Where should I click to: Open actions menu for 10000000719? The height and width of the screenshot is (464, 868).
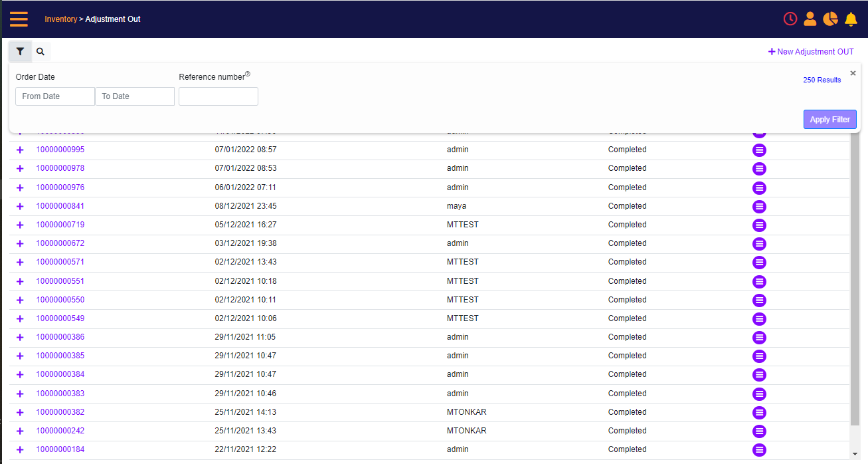(760, 225)
